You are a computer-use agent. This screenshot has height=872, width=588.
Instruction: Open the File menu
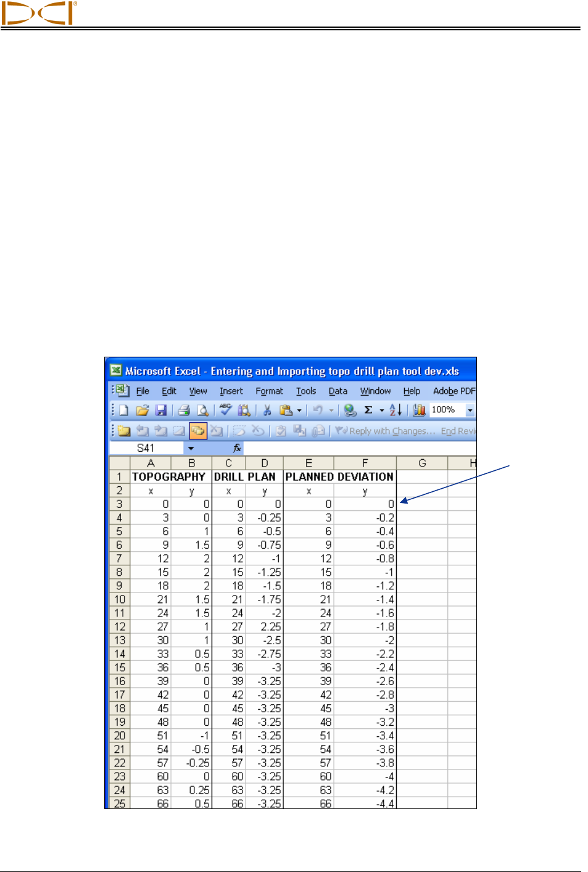pos(143,391)
